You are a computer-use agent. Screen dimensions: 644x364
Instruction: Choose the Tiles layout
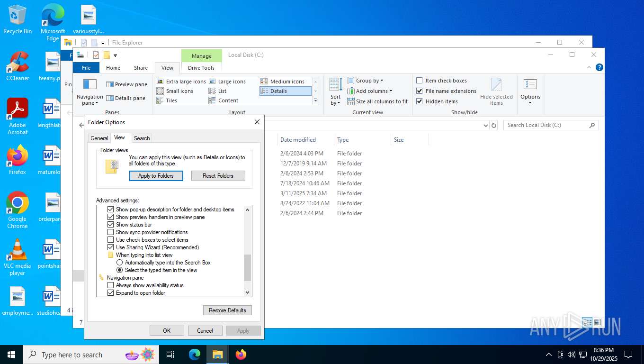[x=167, y=100]
